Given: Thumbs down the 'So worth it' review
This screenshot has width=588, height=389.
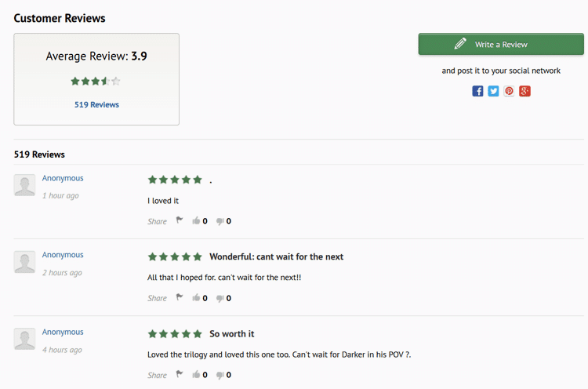Looking at the screenshot, I should (x=220, y=375).
